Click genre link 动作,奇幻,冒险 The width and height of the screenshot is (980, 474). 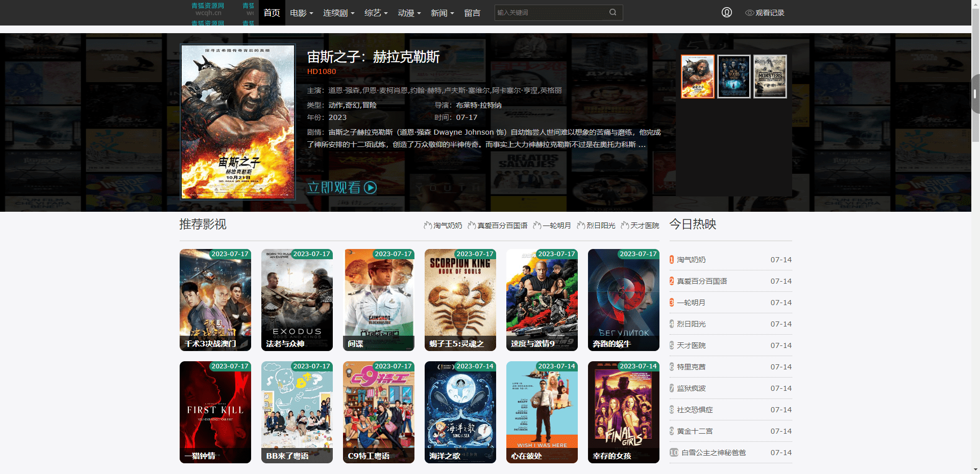pos(352,105)
